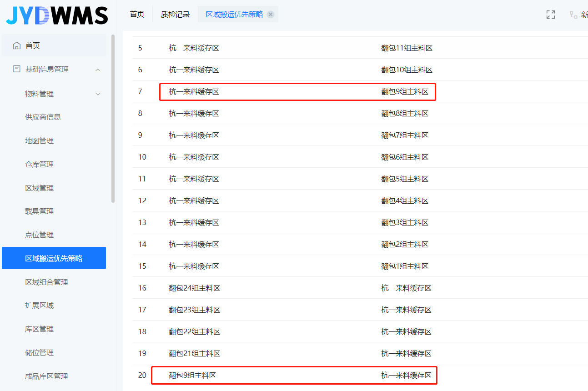Click the 基础信息管理 menu icon
The height and width of the screenshot is (391, 588).
17,69
